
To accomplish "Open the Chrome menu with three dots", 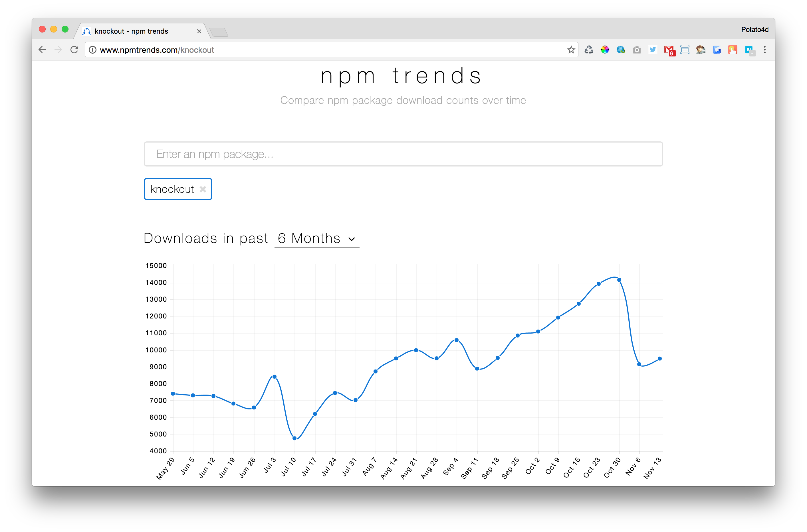I will point(764,50).
